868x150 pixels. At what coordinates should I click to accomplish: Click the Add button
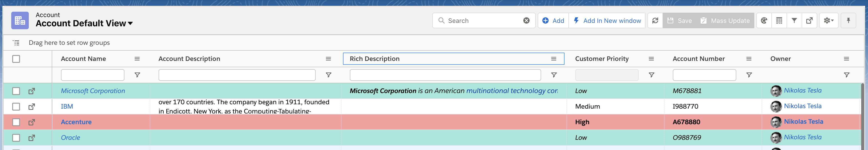(553, 20)
